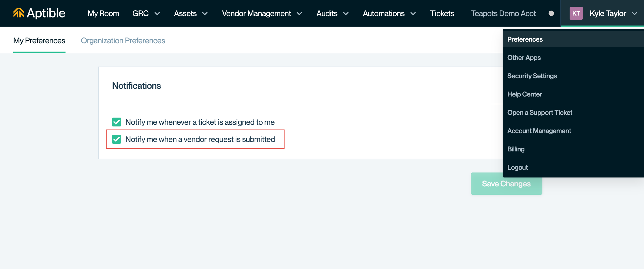This screenshot has width=644, height=269.
Task: Click the status dot beside Teapots Demo Acct
Action: pos(551,13)
